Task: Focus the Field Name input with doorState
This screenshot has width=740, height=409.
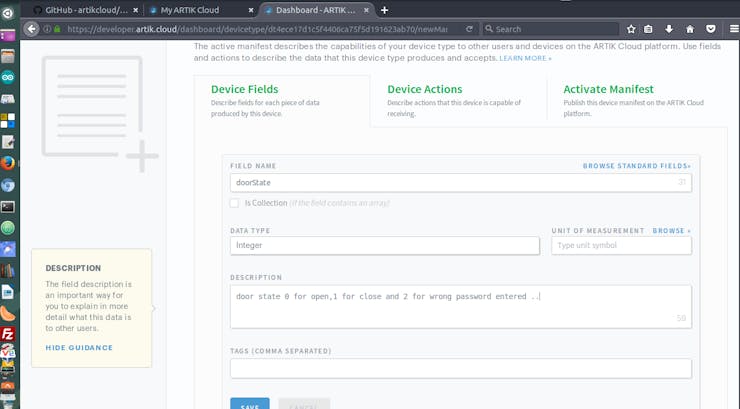Action: [x=461, y=183]
